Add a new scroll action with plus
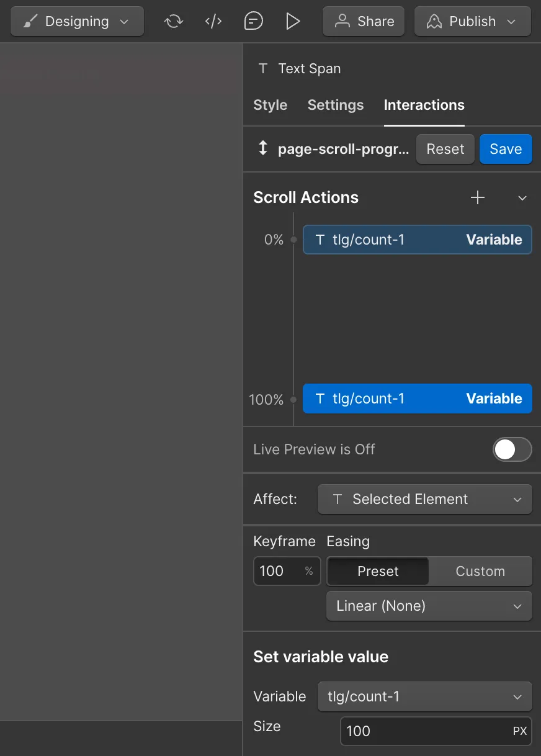Screen dimensions: 541x756 (x=478, y=198)
